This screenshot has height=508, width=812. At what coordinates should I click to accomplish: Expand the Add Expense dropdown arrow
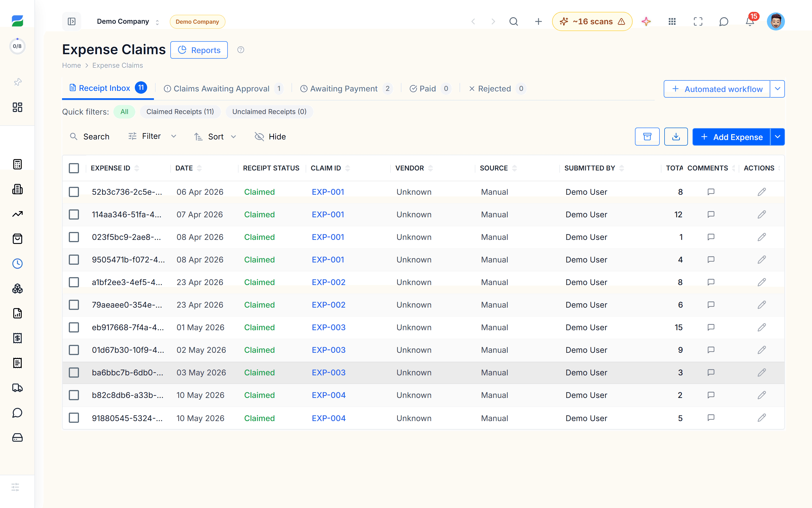point(777,137)
